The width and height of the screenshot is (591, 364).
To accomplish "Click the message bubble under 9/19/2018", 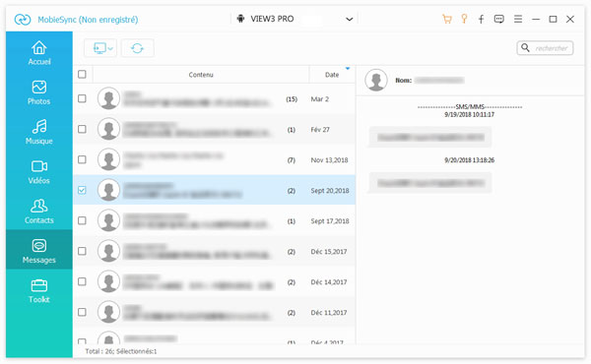I will [x=430, y=137].
